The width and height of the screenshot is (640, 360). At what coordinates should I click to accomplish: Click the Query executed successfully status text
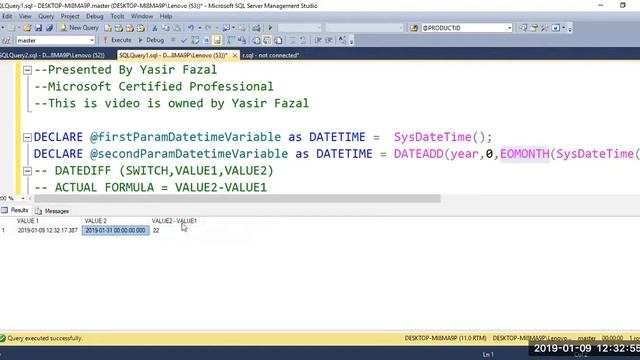(45, 338)
